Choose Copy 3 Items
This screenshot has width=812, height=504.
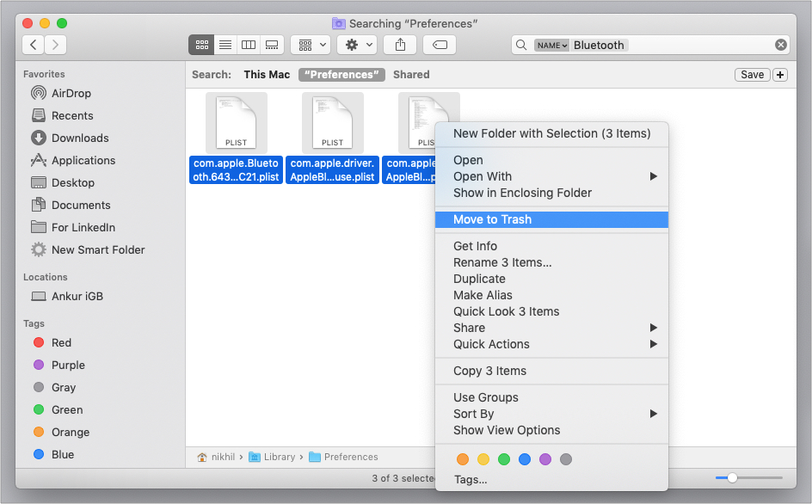tap(551, 371)
